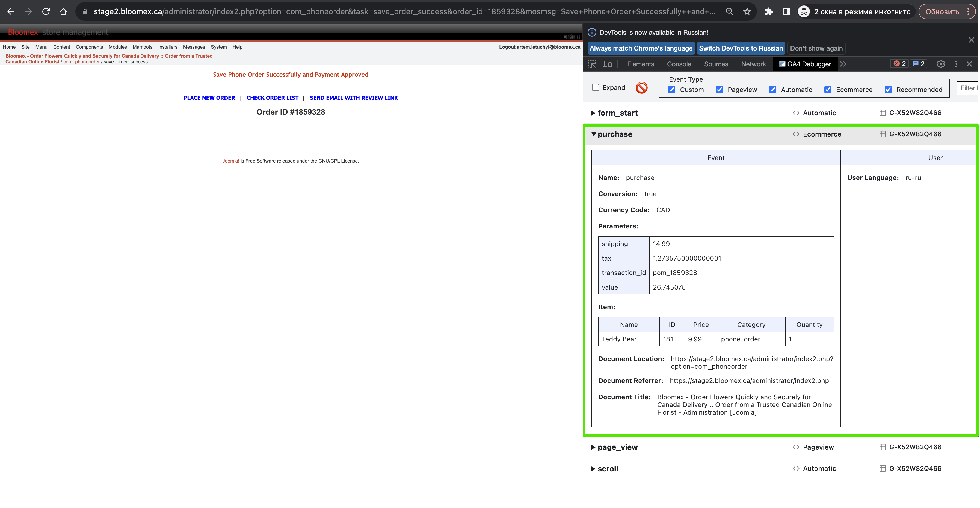Toggle the side panel icon
The height and width of the screenshot is (508, 980).
pyautogui.click(x=786, y=11)
